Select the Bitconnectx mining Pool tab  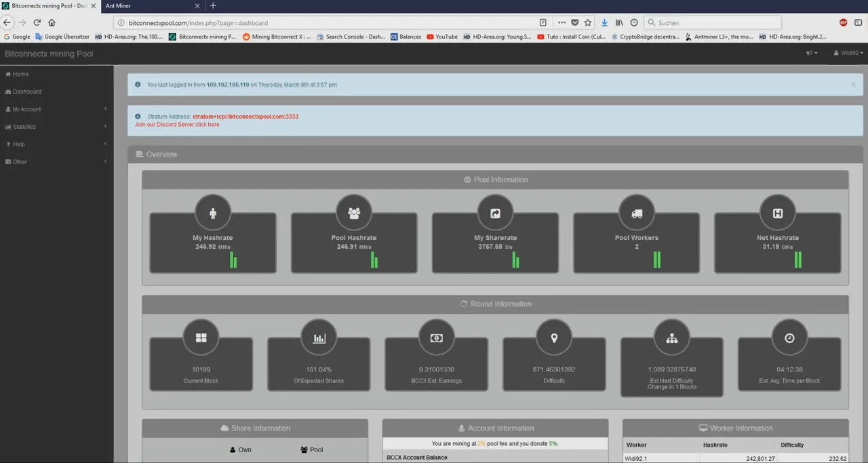[51, 5]
